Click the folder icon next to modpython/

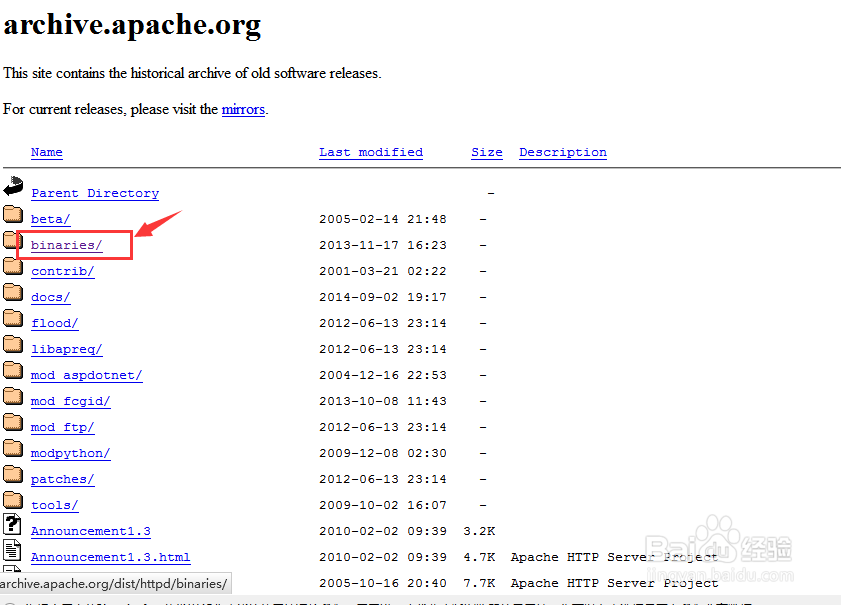click(13, 448)
